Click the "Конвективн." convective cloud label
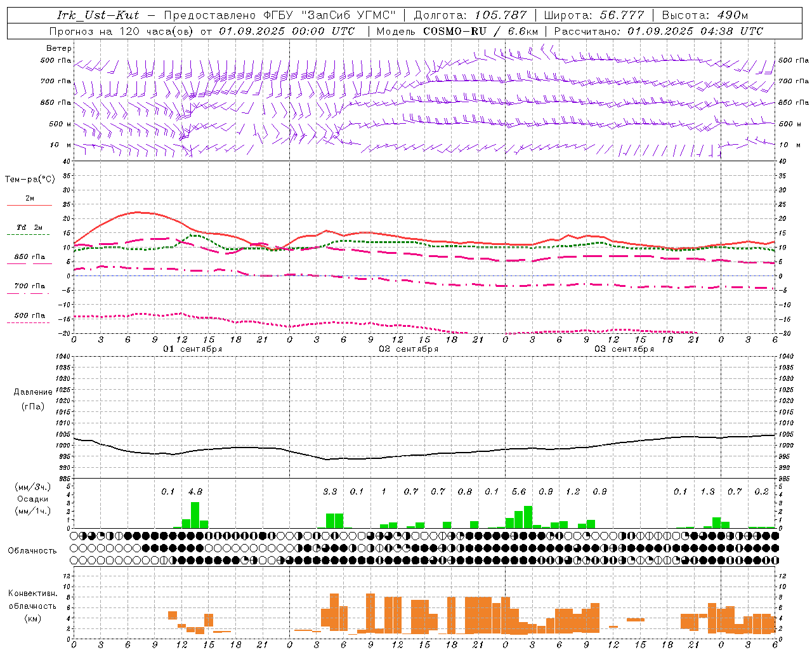 [x=33, y=594]
